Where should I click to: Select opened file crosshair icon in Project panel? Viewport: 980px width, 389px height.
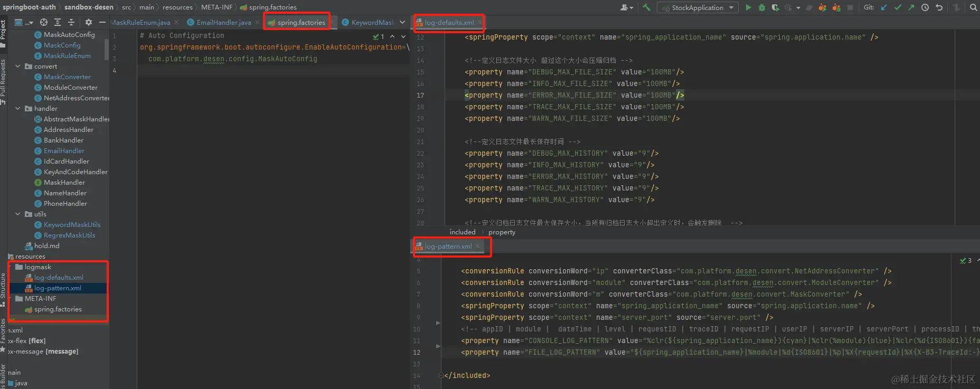click(x=44, y=22)
